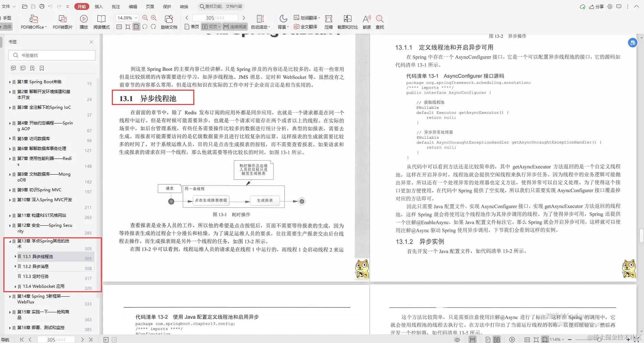This screenshot has width=644, height=343.
Task: Toggle 连续阅读 continuous reading mode
Action: (x=235, y=26)
